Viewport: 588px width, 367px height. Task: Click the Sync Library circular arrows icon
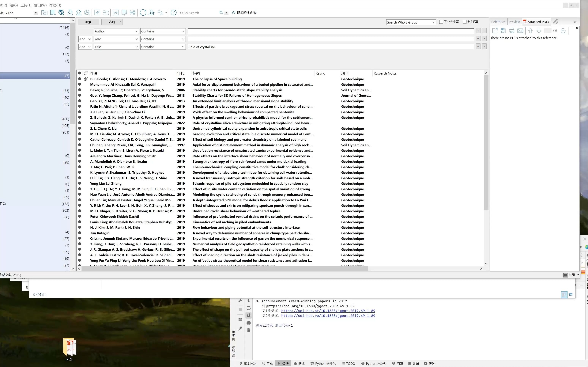[143, 13]
